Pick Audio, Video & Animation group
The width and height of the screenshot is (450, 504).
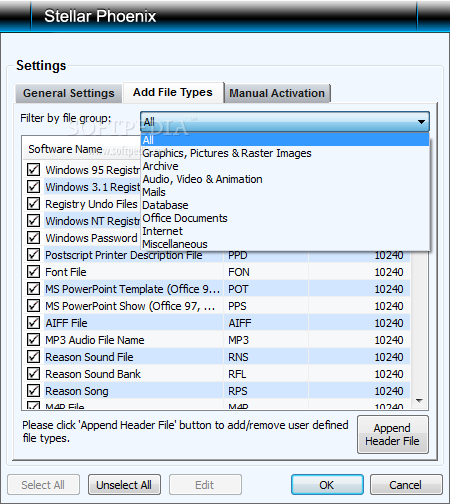tap(285, 179)
